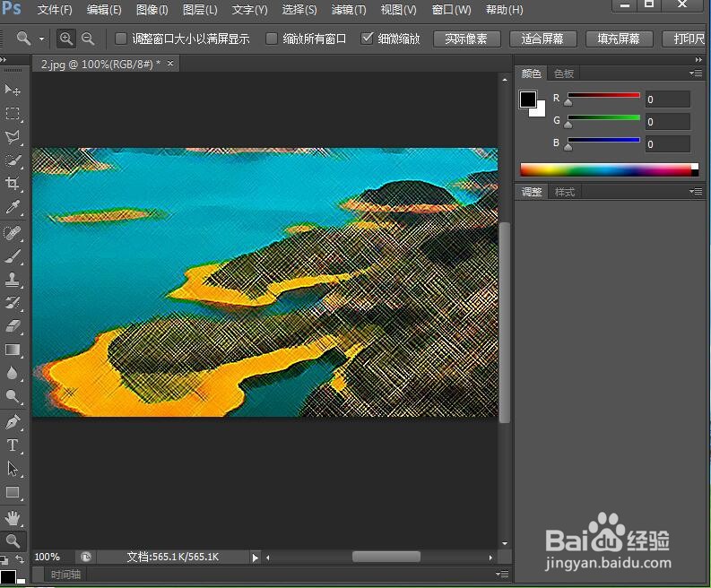
Task: Open the 文字(Y) menu
Action: point(249,10)
